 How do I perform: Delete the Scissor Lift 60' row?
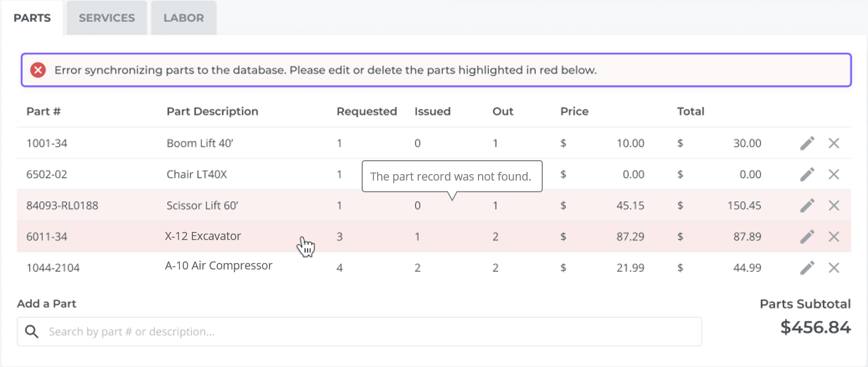(834, 205)
